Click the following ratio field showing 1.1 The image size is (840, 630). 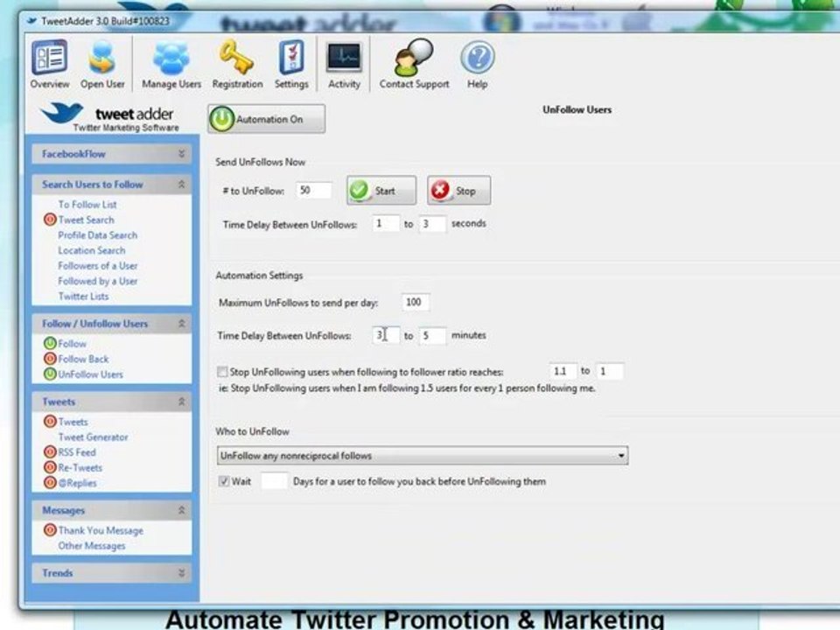pos(563,371)
